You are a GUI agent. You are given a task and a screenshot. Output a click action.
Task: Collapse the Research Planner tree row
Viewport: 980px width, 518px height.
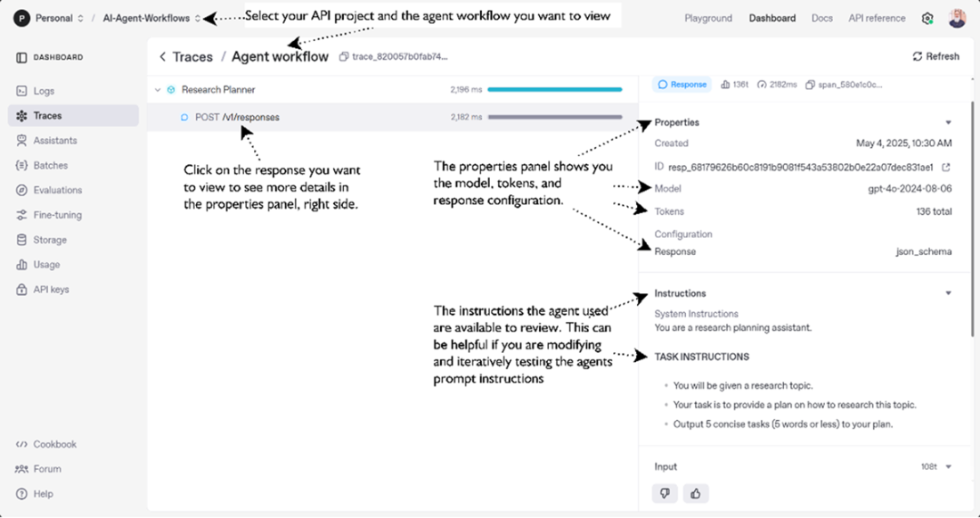[x=158, y=90]
